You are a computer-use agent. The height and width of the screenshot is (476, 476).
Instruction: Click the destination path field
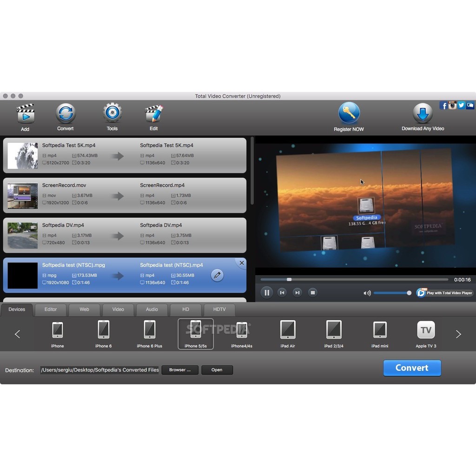[99, 370]
